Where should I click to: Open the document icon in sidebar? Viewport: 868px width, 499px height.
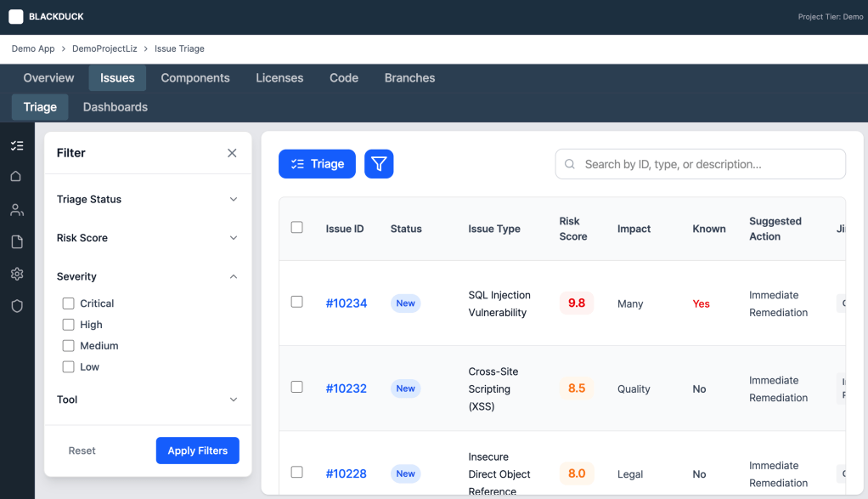17,242
